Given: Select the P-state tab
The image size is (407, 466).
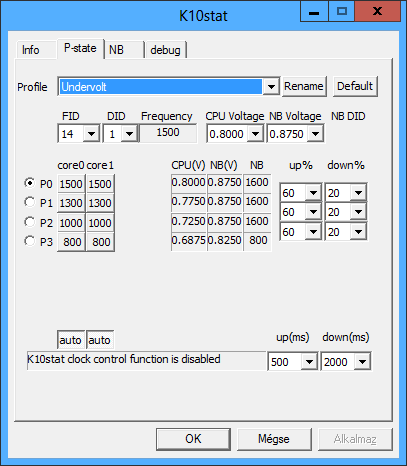Looking at the screenshot, I should point(80,48).
